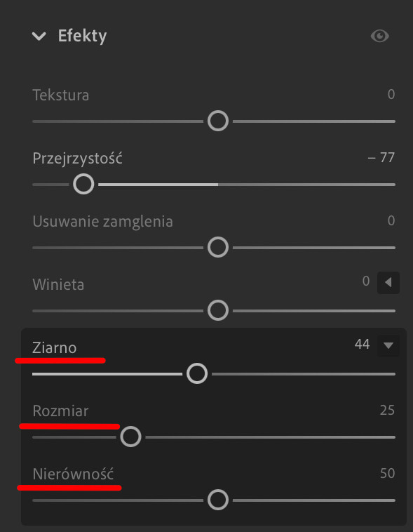Click the Ziarno slider handle
Screen dimensions: 413x532
(197, 373)
